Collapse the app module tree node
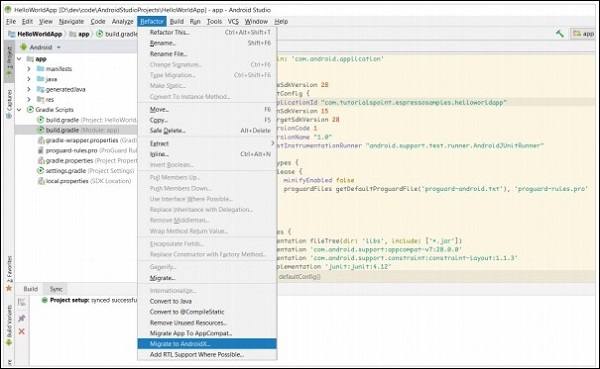This screenshot has height=369, width=600. coord(19,59)
